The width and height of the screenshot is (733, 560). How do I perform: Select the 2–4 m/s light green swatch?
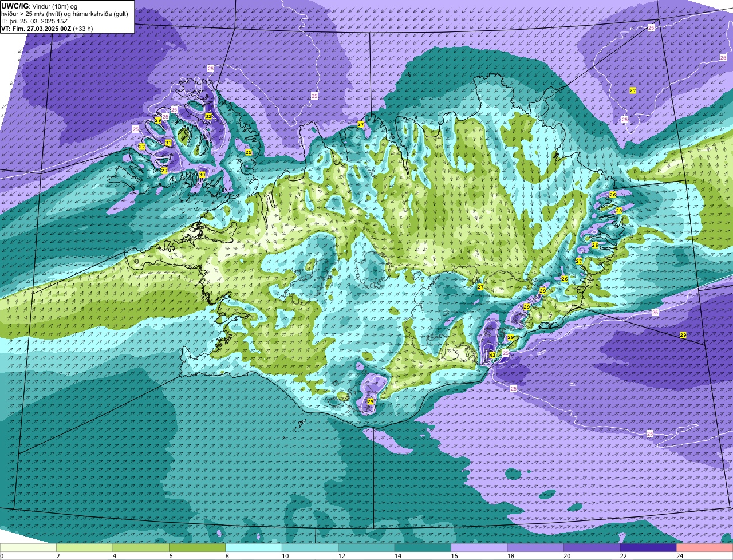pos(85,547)
